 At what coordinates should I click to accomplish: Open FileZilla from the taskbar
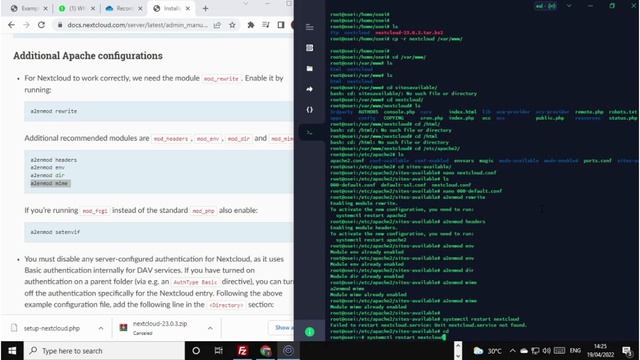(x=242, y=351)
